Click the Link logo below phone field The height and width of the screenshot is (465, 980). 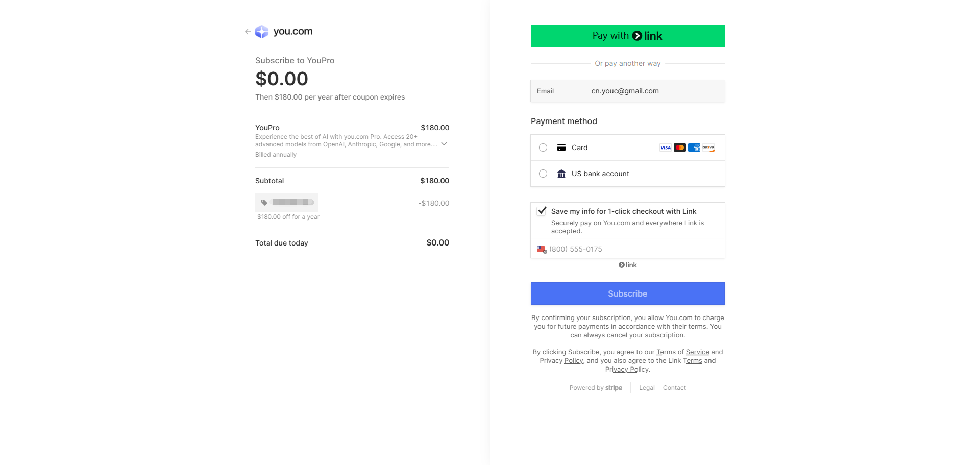[x=628, y=265]
